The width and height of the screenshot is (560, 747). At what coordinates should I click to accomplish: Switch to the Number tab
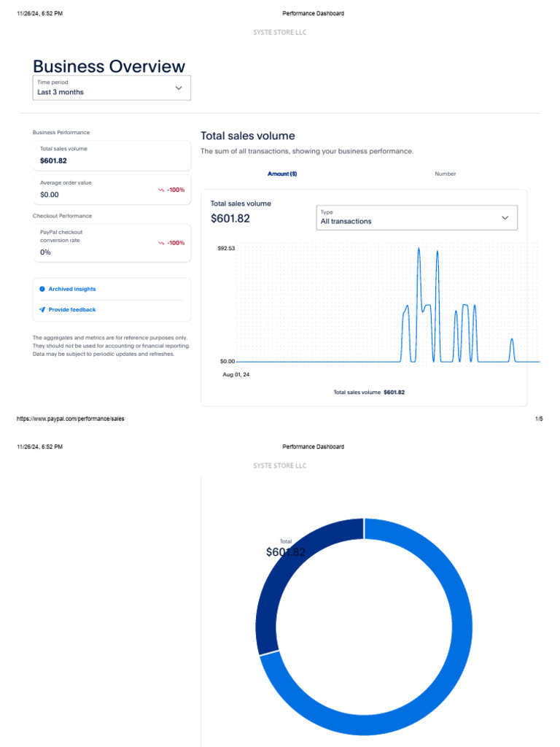[x=446, y=174]
